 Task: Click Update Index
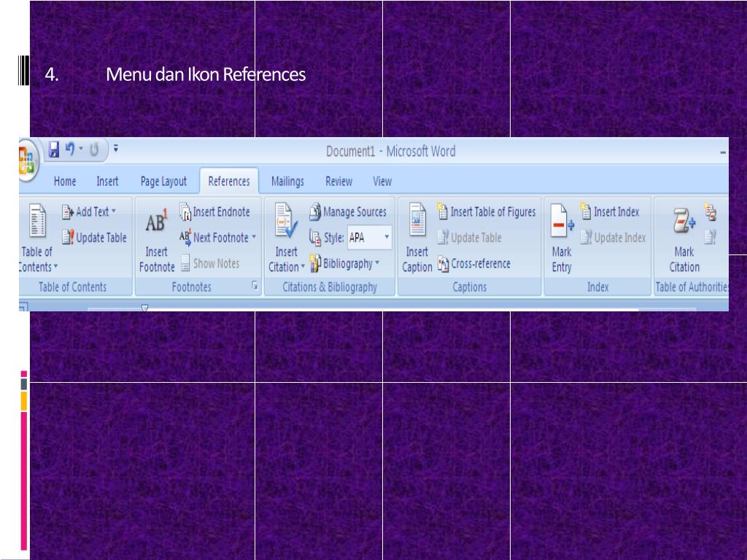pos(613,237)
